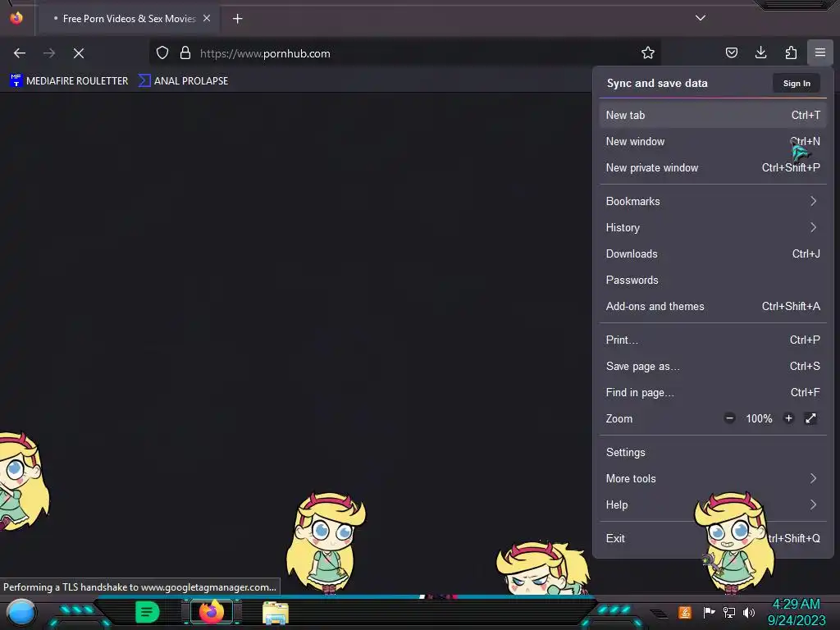Click the address bar URL field
The width and height of the screenshot is (840, 630).
click(407, 53)
